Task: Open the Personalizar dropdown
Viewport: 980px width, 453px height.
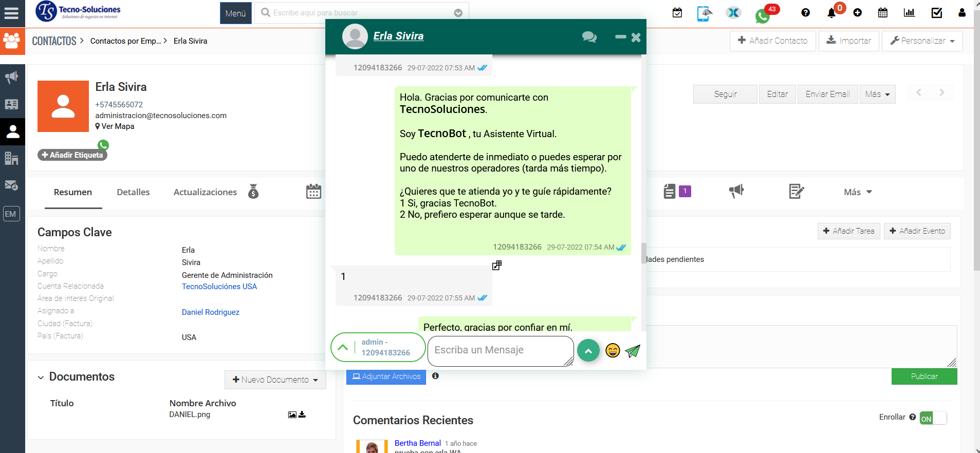Action: [922, 41]
